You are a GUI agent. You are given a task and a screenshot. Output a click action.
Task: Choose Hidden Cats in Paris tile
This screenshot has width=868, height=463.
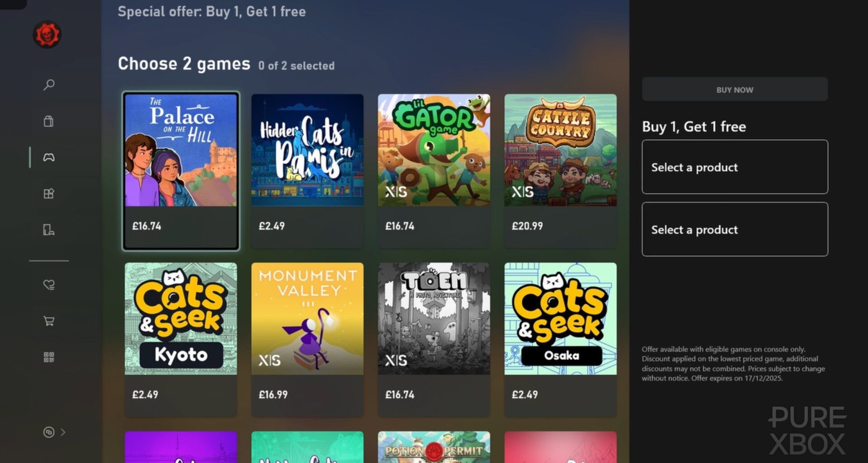coord(307,171)
